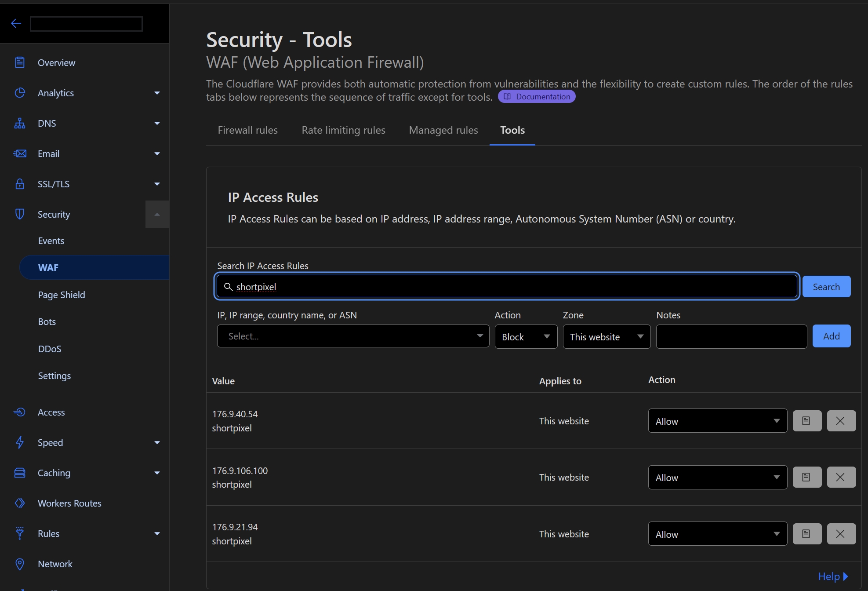Screen dimensions: 868x591
Task: Open the Documentation link
Action: point(537,96)
